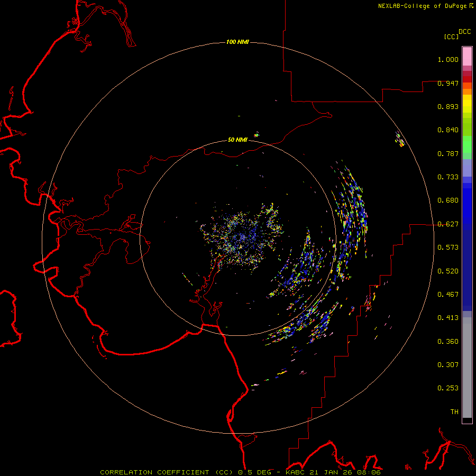Click the 0.467 color scale label
The image size is (476, 476).
(x=448, y=295)
